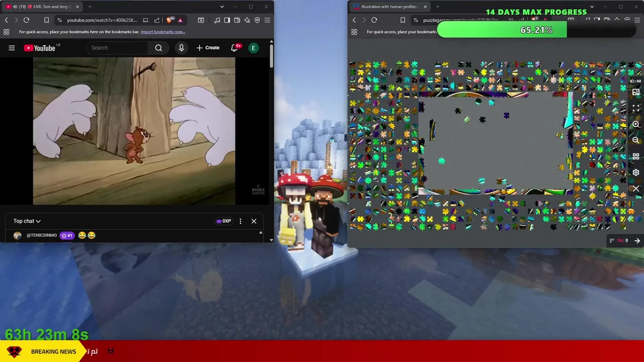Select the Illustration with human profiles tab

pos(389,7)
